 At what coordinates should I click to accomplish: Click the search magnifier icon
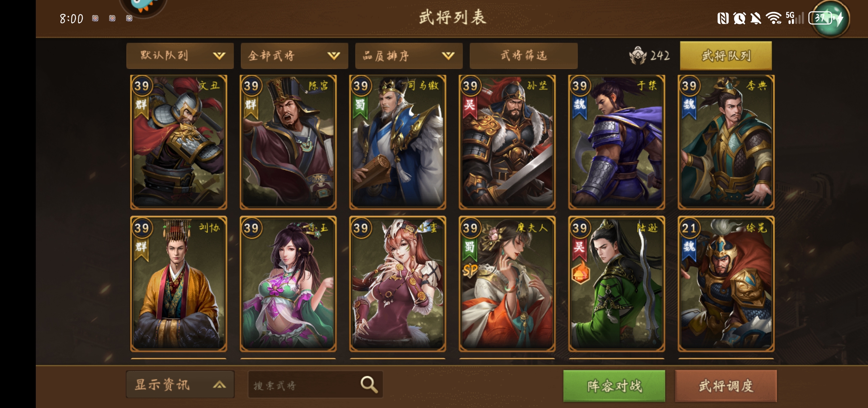tap(369, 384)
